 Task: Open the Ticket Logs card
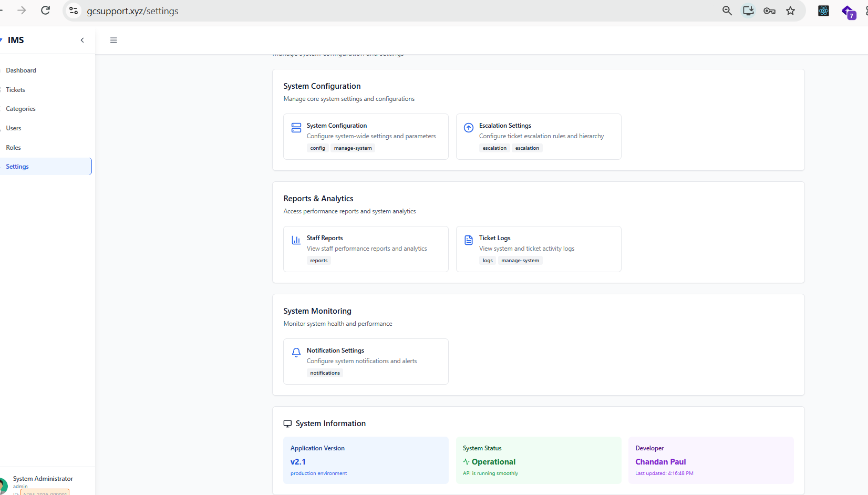coord(539,249)
